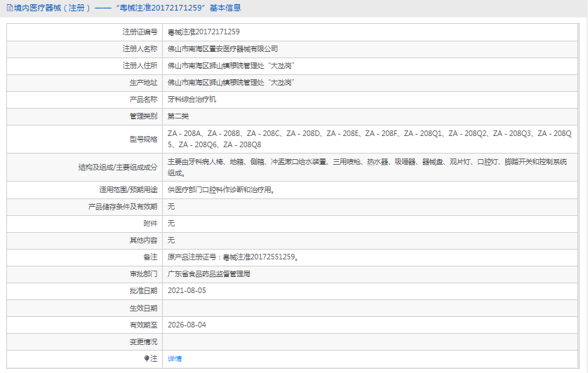Select the value 第二类
This screenshot has height=373, width=588.
[178, 116]
